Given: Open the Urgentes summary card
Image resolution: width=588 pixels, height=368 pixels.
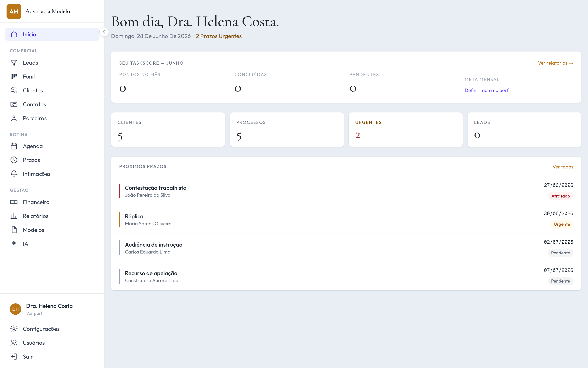Looking at the screenshot, I should pyautogui.click(x=405, y=129).
